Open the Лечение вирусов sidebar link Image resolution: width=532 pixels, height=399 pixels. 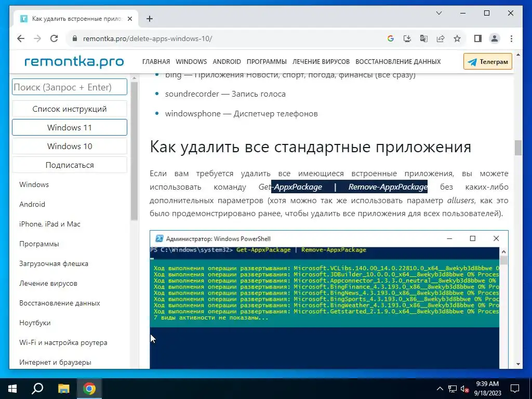pos(48,283)
